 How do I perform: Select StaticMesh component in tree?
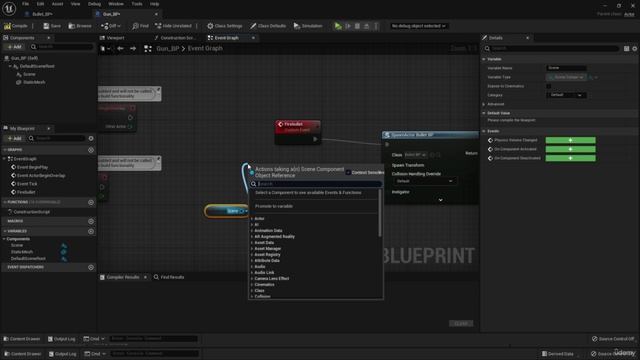click(x=34, y=82)
